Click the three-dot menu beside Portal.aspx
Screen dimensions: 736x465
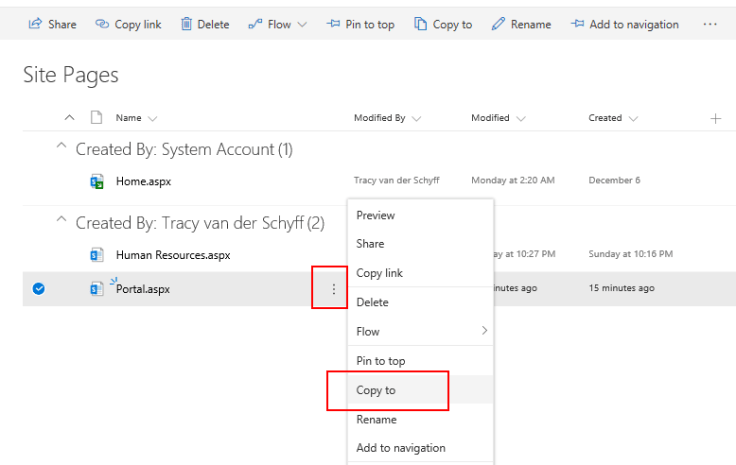tap(333, 289)
